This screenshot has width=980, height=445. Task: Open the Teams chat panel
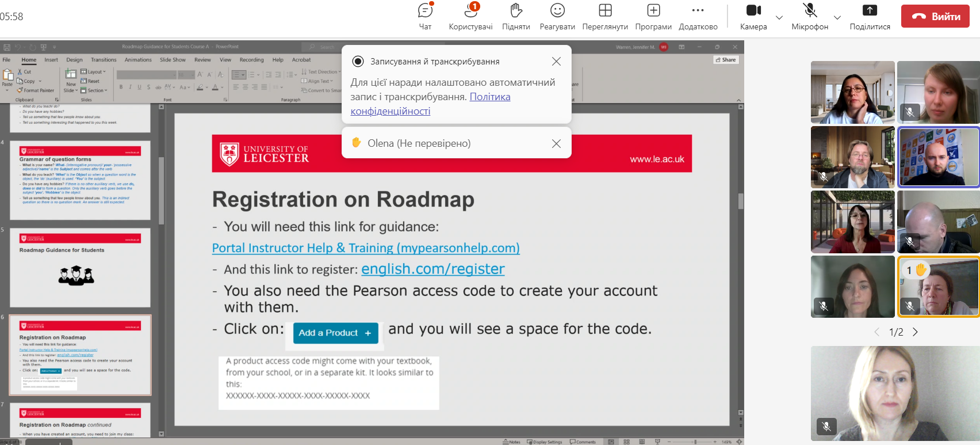pyautogui.click(x=425, y=17)
